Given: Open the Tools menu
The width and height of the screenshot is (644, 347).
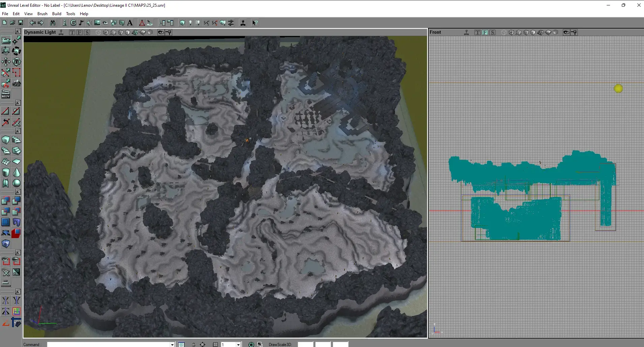Looking at the screenshot, I should pos(70,14).
